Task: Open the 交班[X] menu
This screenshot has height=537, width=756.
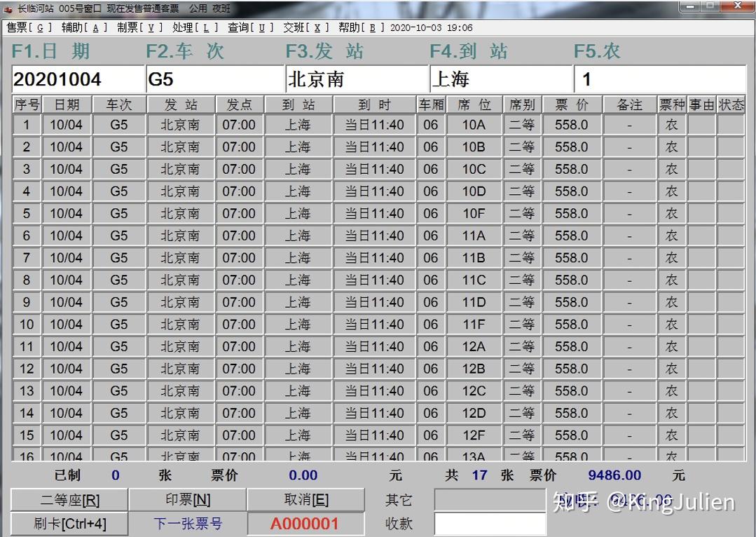Action: (306, 28)
